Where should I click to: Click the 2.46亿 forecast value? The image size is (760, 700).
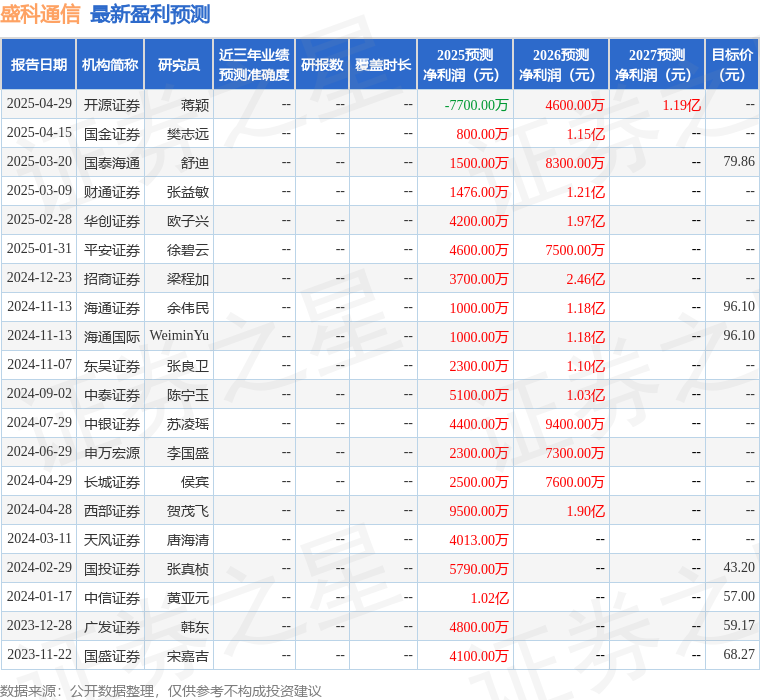pyautogui.click(x=586, y=279)
